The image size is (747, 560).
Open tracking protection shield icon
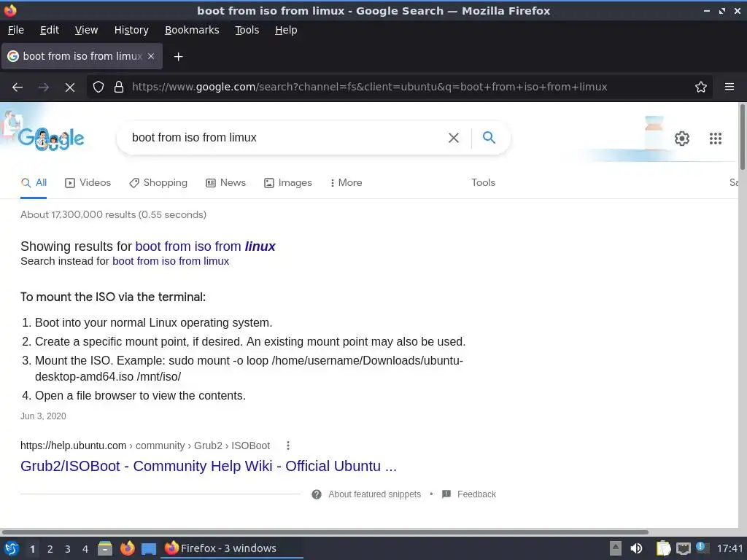click(98, 87)
